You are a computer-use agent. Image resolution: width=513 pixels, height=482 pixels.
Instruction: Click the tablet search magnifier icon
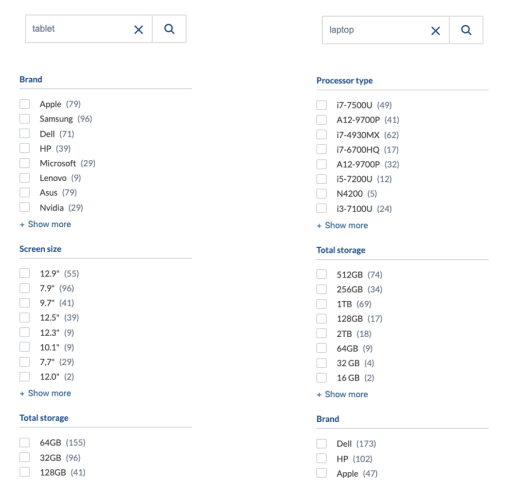169,29
